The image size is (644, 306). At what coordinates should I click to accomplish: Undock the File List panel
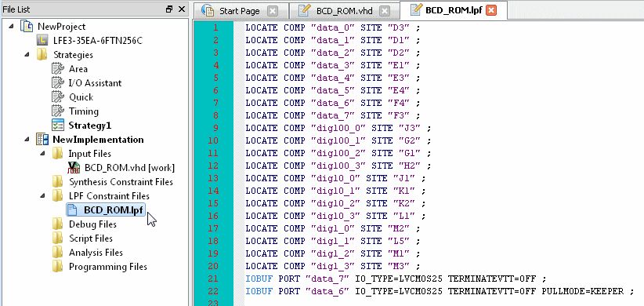pos(169,9)
